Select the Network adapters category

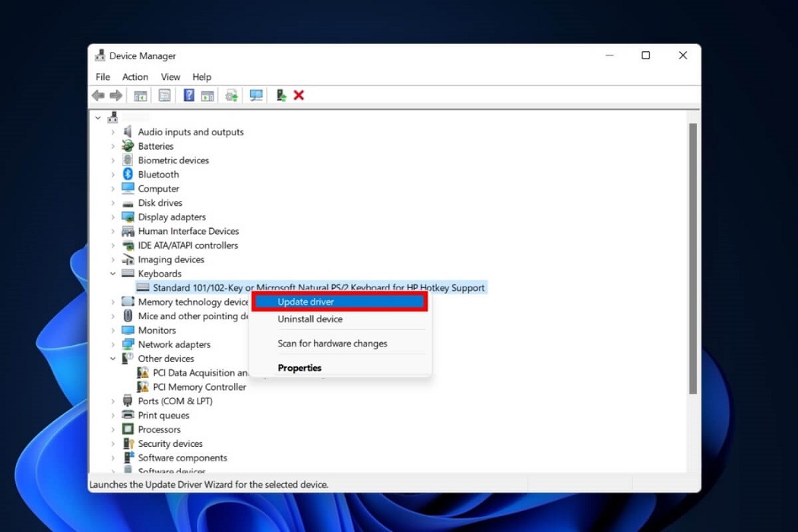[x=173, y=344]
